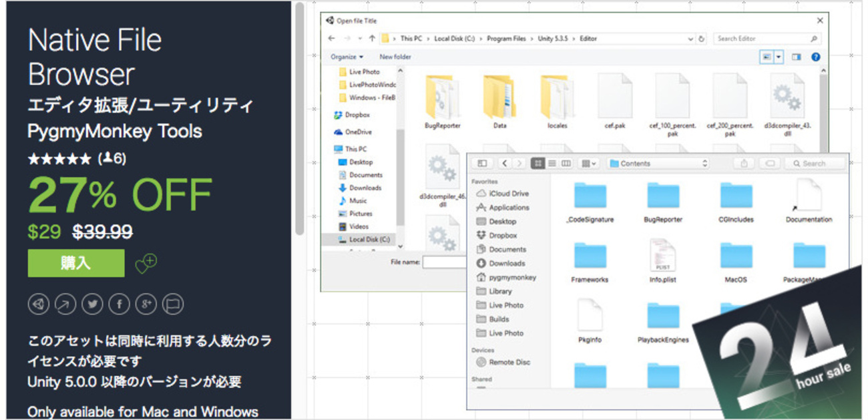Select Dropbox in the Windows navigation pane

pos(357,115)
